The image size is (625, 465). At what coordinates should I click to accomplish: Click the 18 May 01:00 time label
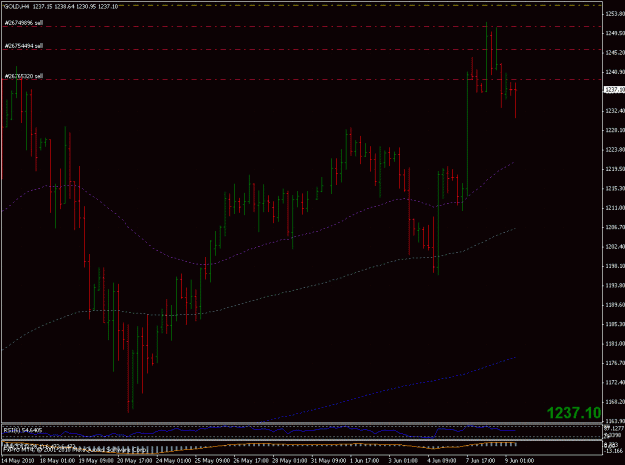coord(57,461)
